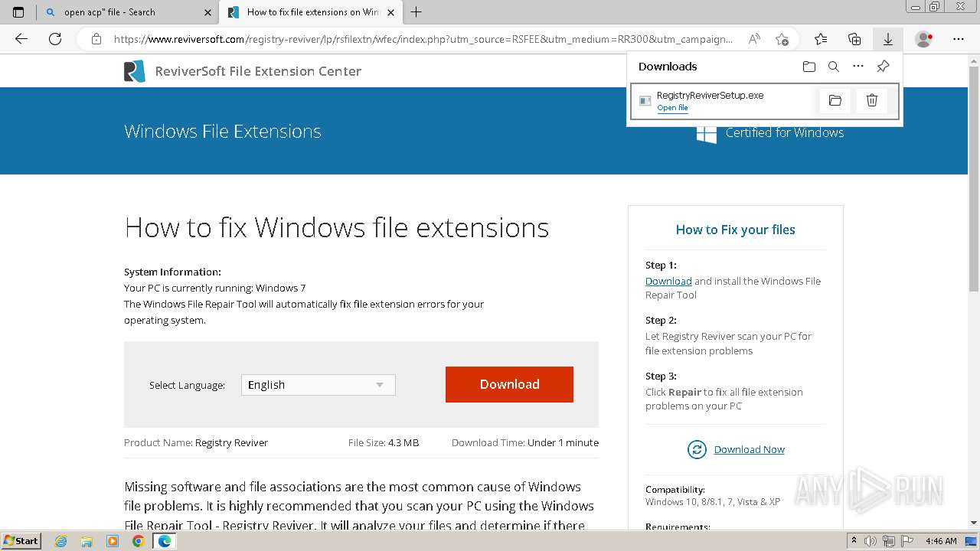
Task: Open the tab actions menu icon
Action: (x=18, y=11)
